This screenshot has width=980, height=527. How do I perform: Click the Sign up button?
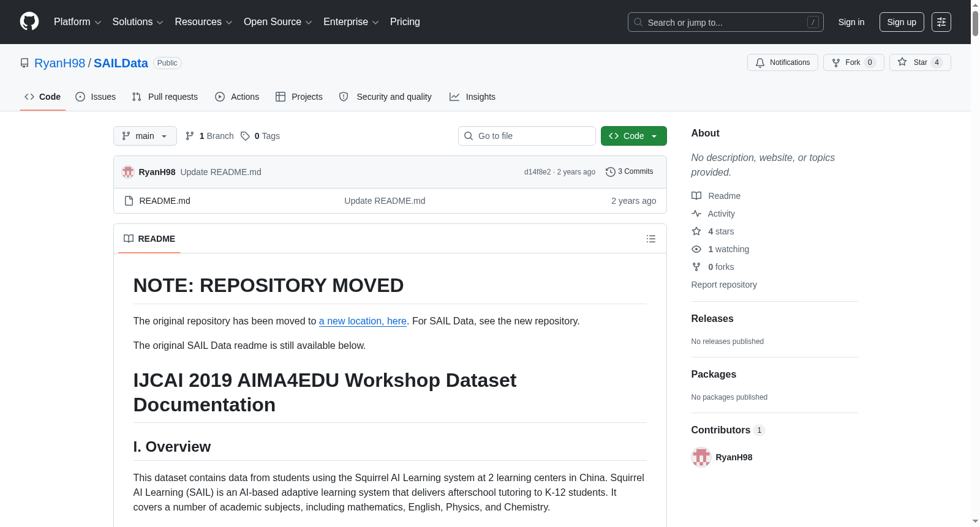tap(902, 22)
